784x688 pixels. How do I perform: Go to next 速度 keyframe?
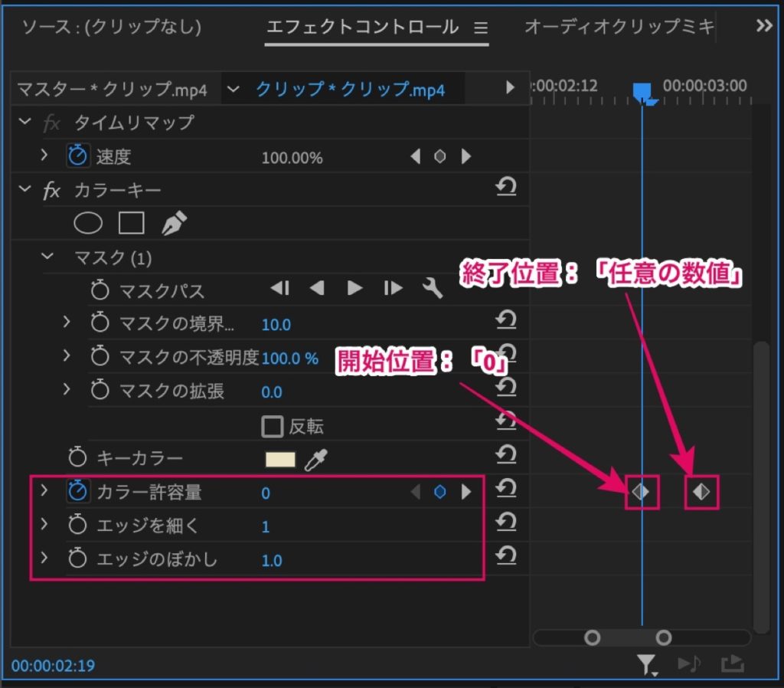[466, 156]
